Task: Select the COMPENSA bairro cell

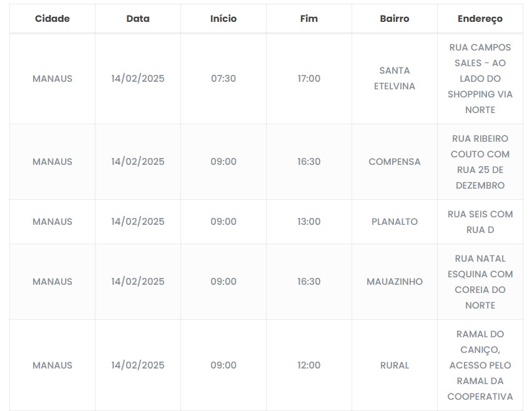Action: (x=395, y=162)
